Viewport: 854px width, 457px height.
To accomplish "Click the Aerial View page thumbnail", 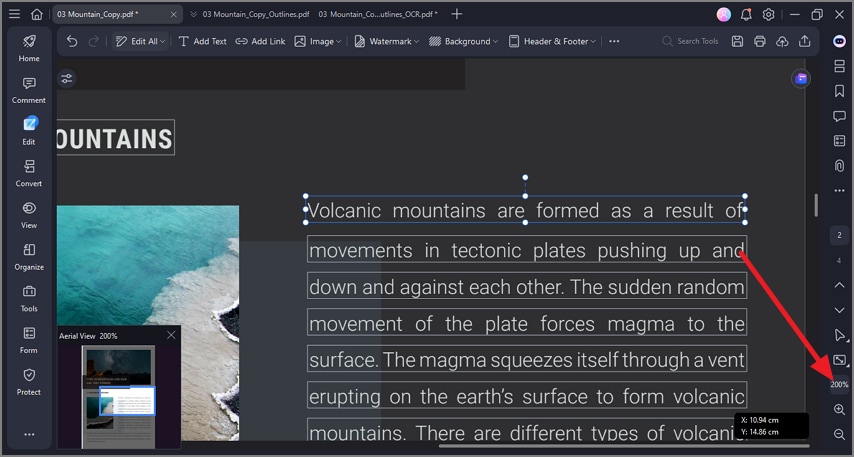I will click(119, 397).
